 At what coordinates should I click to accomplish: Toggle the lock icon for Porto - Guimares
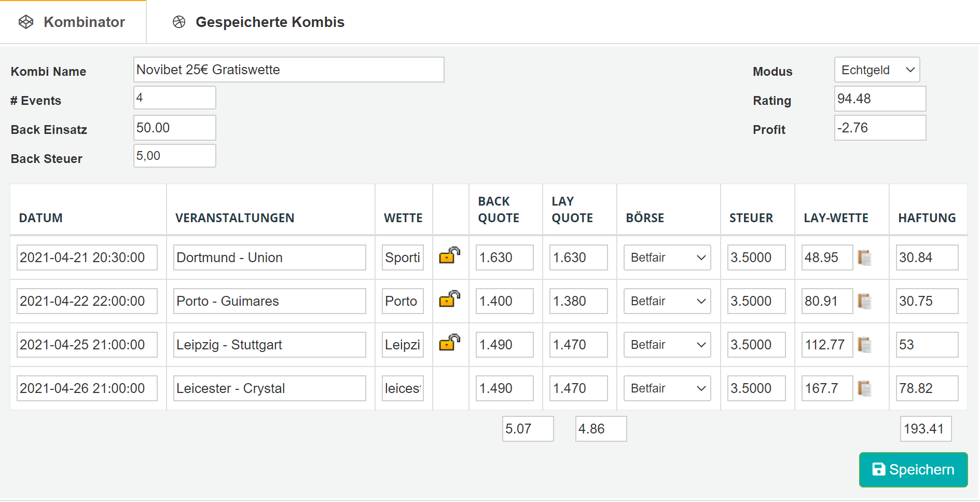point(450,299)
